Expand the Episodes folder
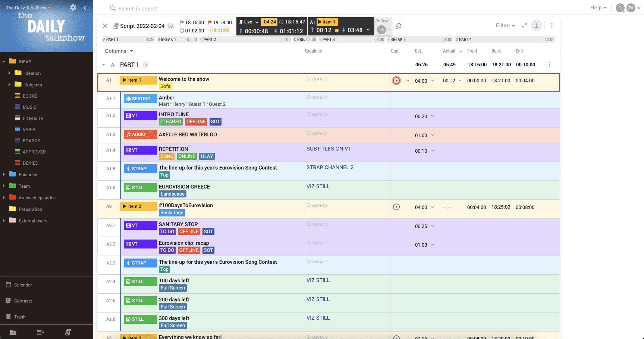Viewport: 644px width, 339px height. coord(4,175)
